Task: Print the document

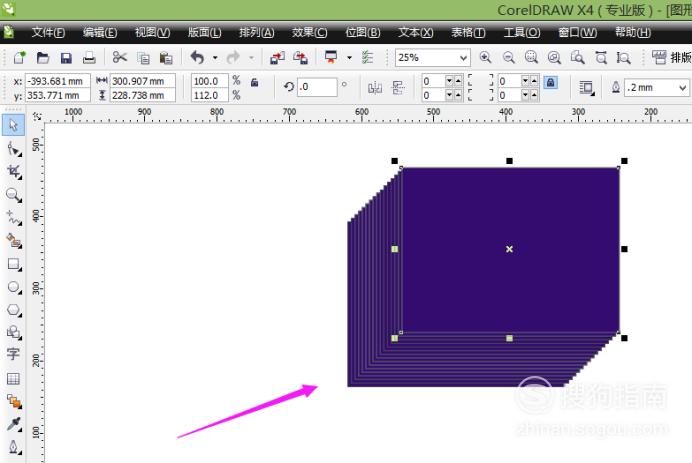Action: (89, 57)
